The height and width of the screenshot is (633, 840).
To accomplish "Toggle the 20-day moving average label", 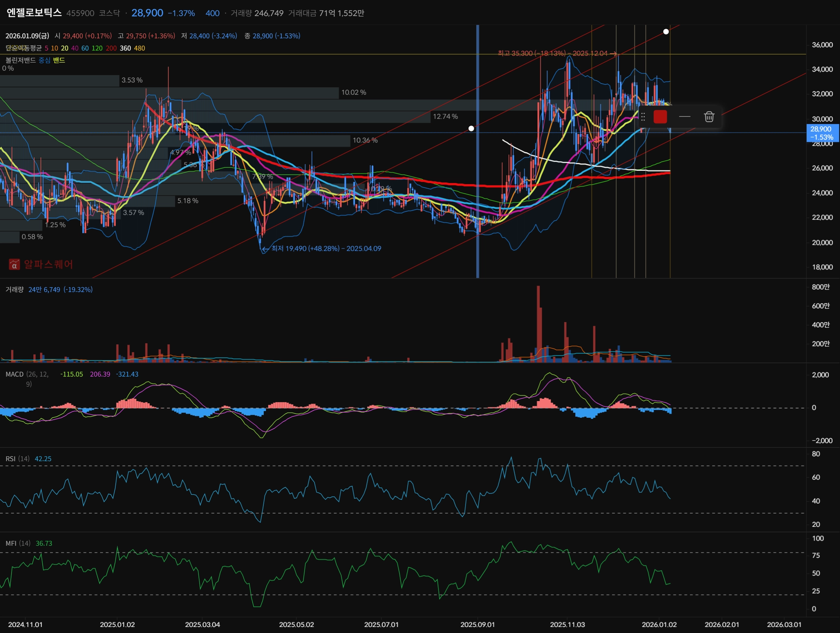I will 64,48.
